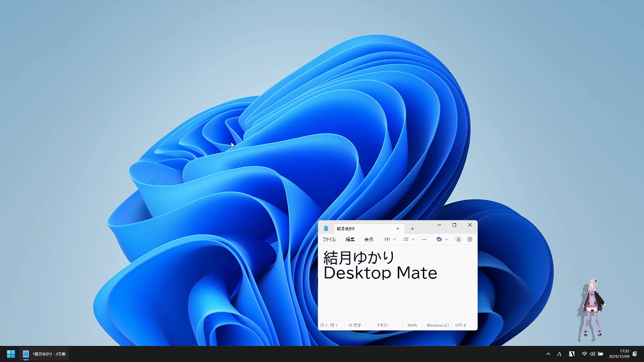Open the 編集 menu

coord(350,239)
